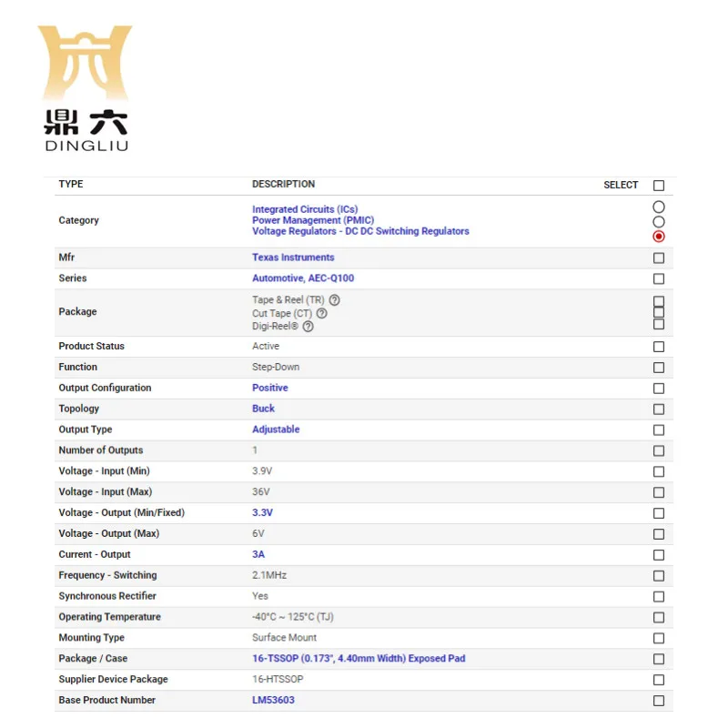
Task: Click the Yes synchronous rectifier value
Action: point(260,596)
